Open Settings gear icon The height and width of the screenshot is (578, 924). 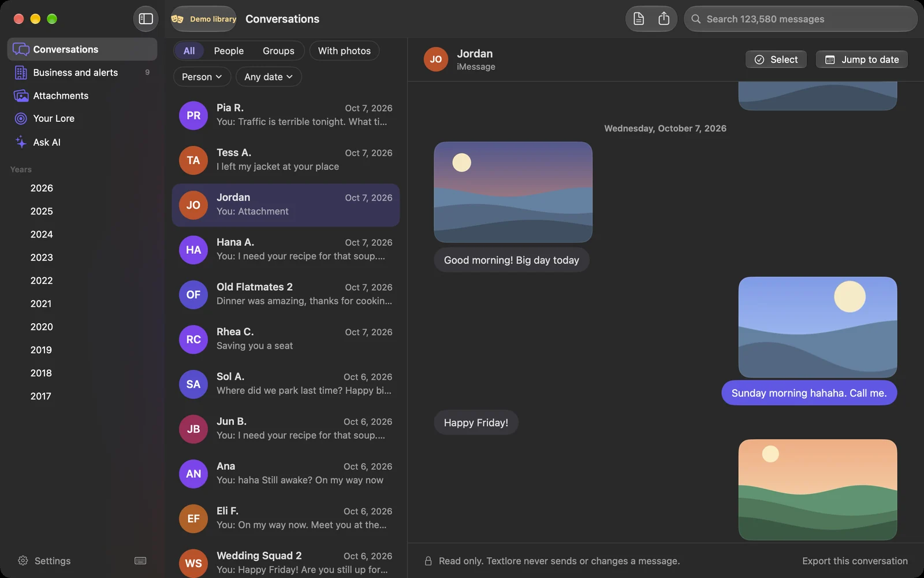[x=23, y=561]
